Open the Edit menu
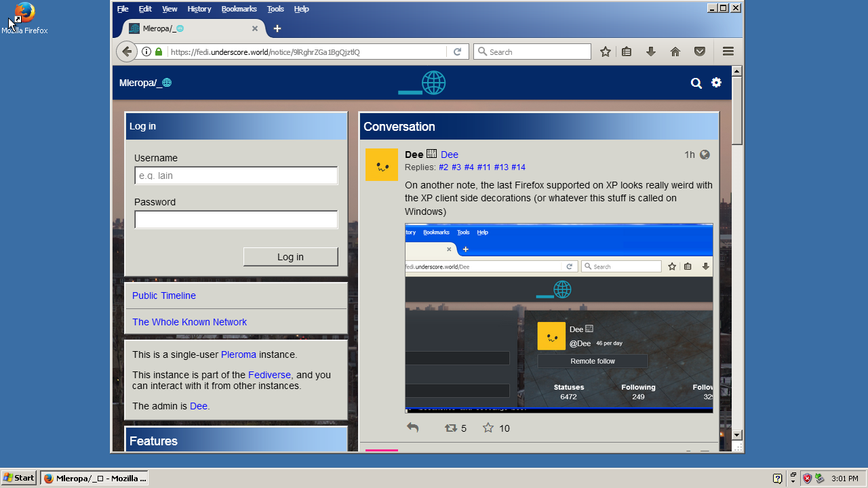This screenshot has width=868, height=488. click(145, 9)
